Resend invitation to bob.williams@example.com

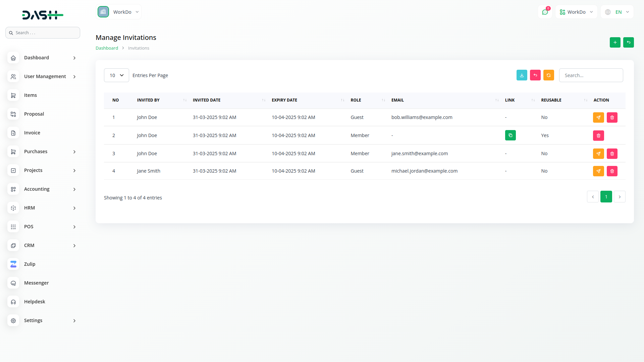click(598, 118)
